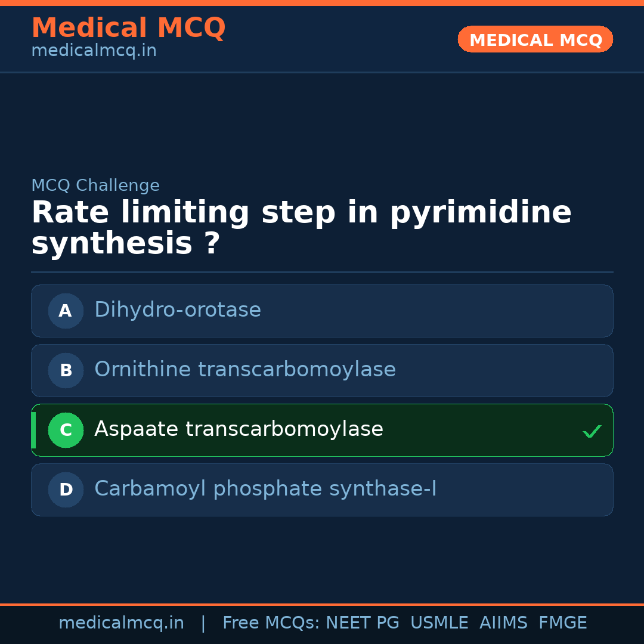This screenshot has height=644, width=644.
Task: Click the letter A circle icon
Action: [66, 311]
